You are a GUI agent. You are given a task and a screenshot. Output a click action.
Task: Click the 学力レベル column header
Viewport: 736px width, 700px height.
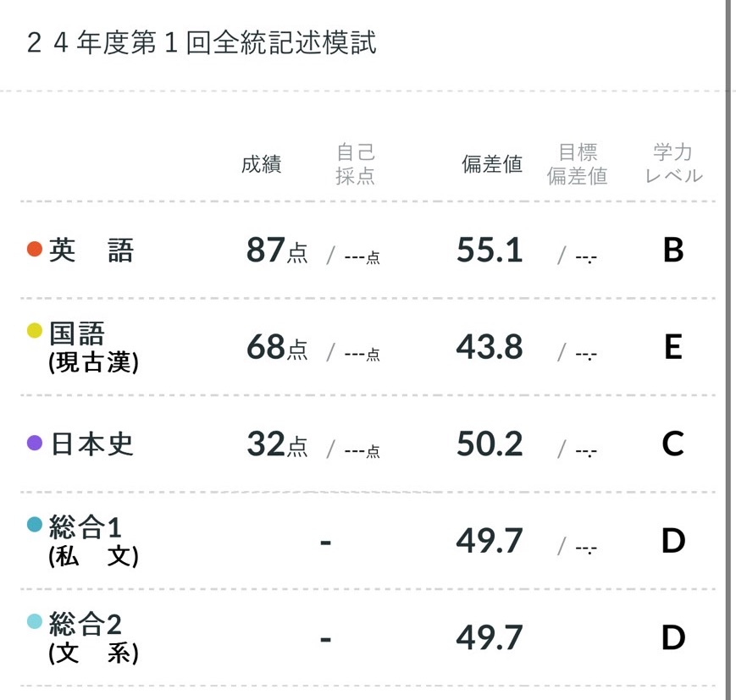673,164
